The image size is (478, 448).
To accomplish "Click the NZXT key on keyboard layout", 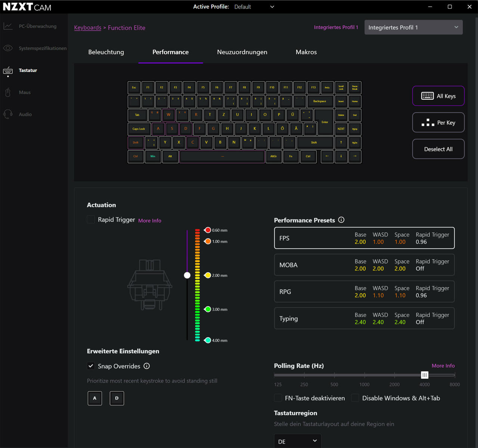I will pyautogui.click(x=341, y=129).
